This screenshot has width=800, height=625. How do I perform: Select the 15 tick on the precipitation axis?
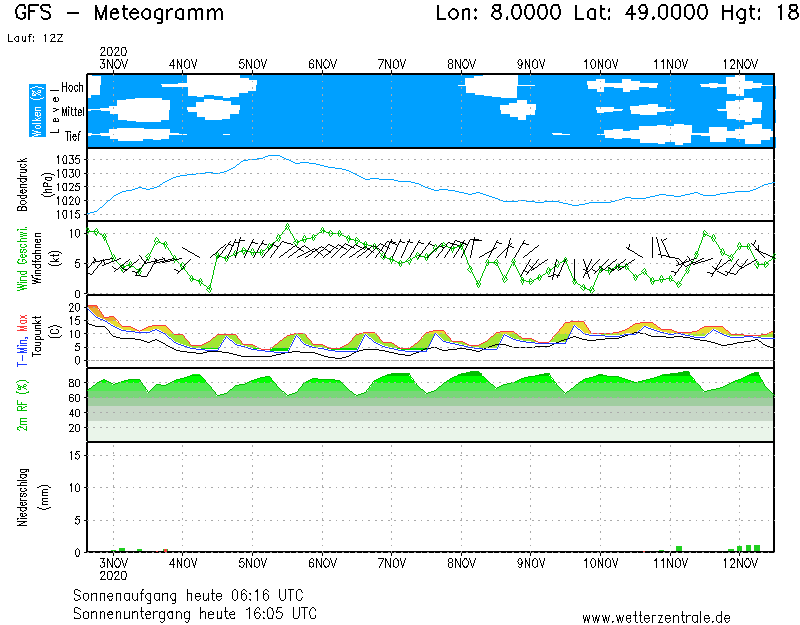coord(75,456)
